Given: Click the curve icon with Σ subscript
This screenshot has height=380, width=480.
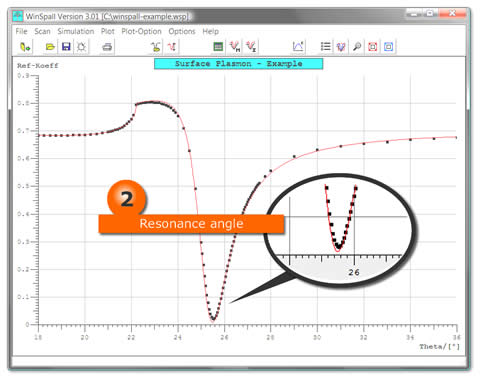Looking at the screenshot, I should click(x=251, y=47).
